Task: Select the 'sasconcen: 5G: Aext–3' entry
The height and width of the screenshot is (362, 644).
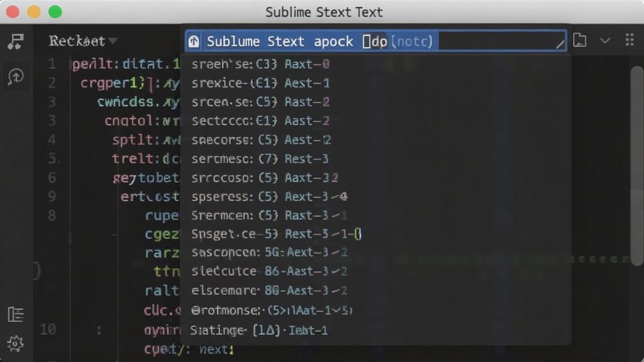Action: coord(376,253)
